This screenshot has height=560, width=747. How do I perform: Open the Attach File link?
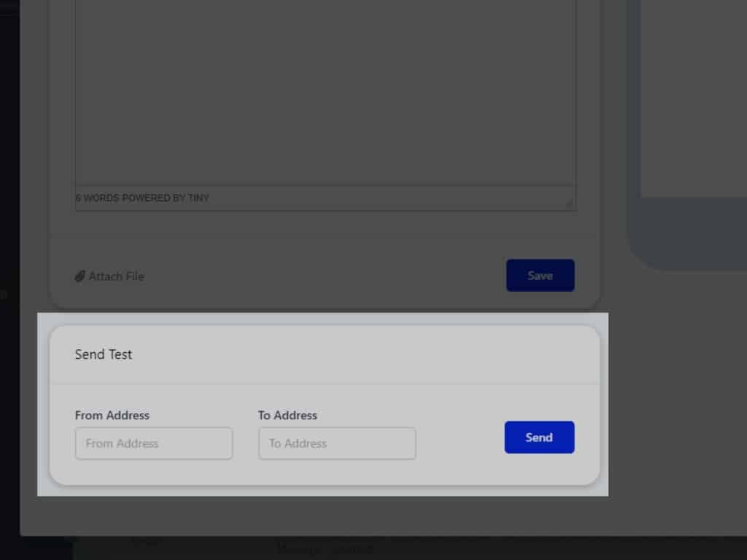(116, 276)
